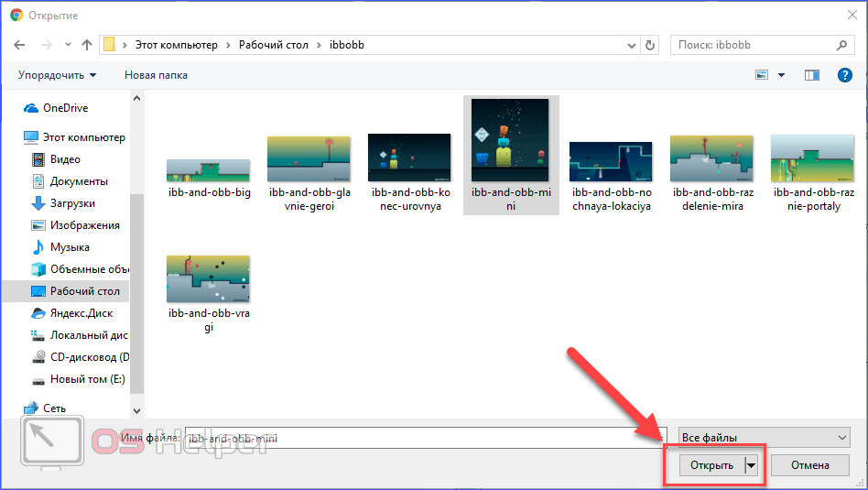Open the Упорядочить dropdown menu
This screenshot has height=490, width=868.
[57, 75]
